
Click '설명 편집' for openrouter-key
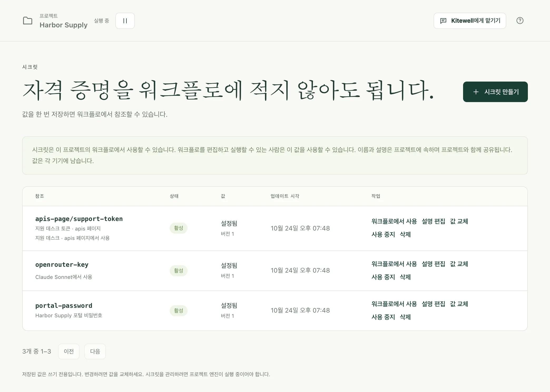tap(433, 264)
